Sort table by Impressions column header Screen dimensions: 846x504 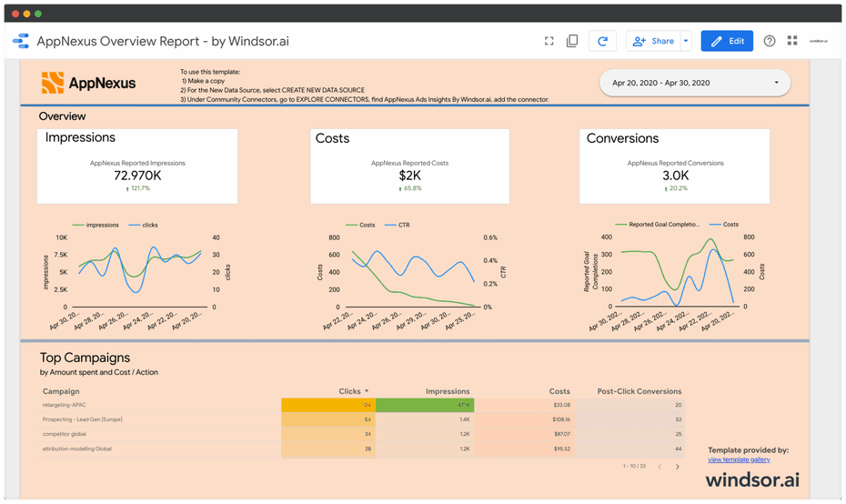click(x=448, y=391)
